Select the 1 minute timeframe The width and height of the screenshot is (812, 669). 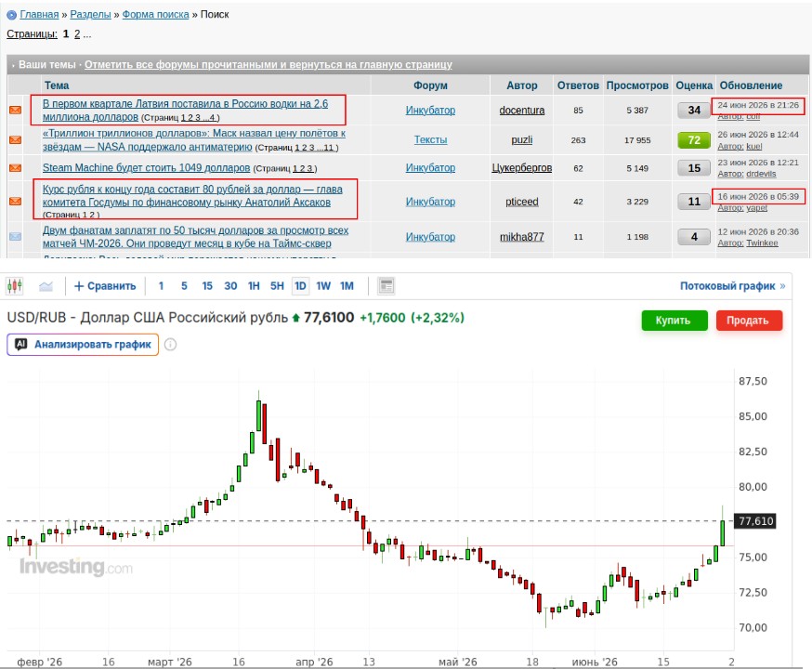tap(161, 286)
